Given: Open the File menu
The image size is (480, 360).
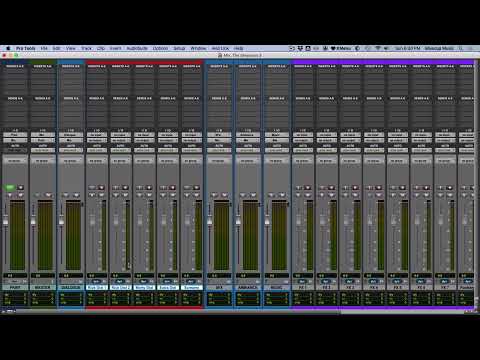Looking at the screenshot, I should [x=44, y=48].
